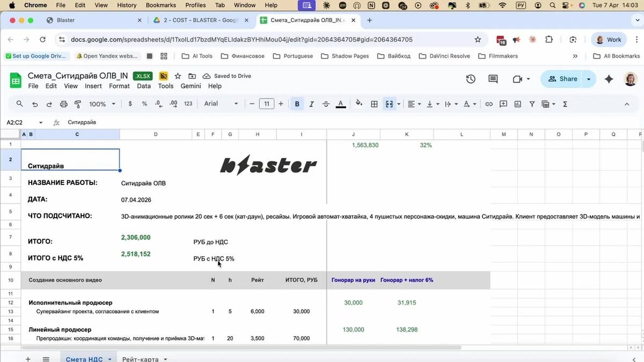Open the functions (sigma) menu
This screenshot has width=644, height=362.
pos(565,104)
